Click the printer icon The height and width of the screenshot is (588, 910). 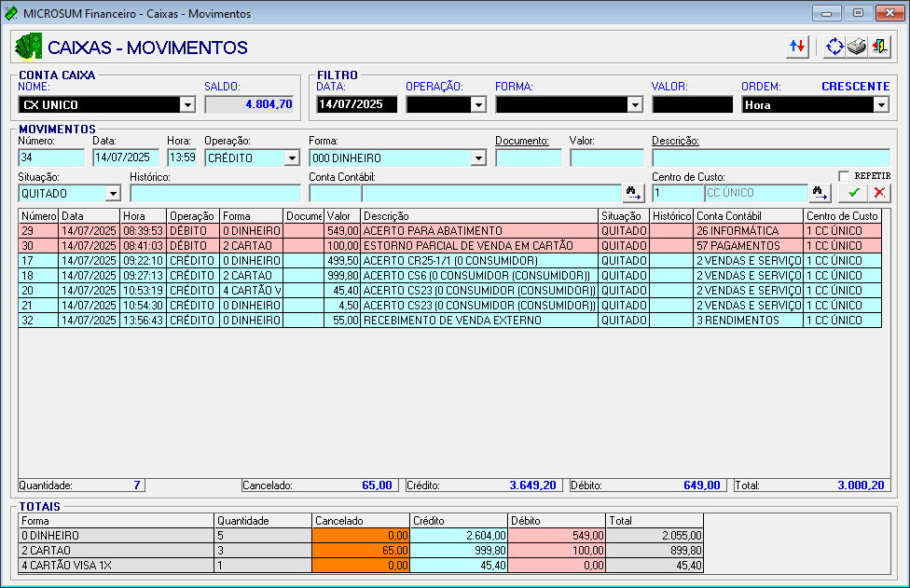pyautogui.click(x=857, y=47)
